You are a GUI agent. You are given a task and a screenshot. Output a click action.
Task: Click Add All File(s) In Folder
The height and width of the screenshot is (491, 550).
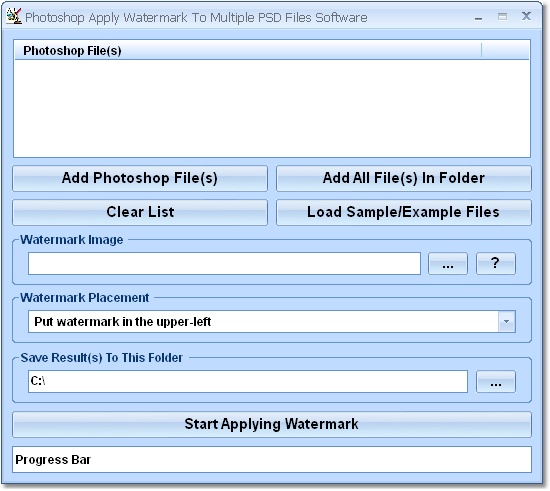click(404, 178)
